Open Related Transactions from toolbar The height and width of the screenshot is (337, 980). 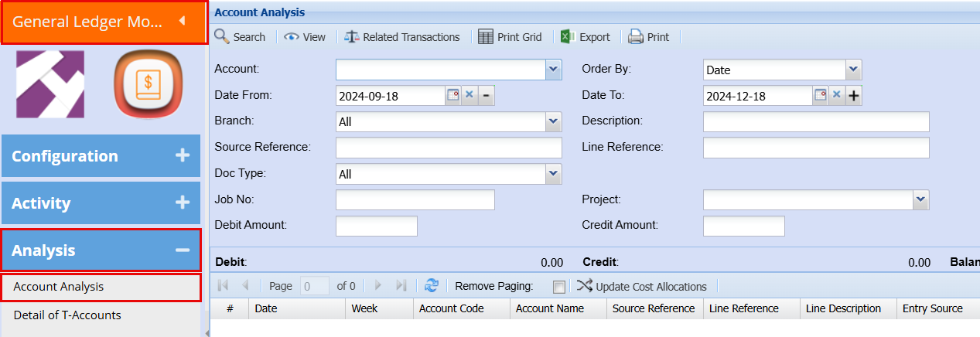tap(402, 36)
